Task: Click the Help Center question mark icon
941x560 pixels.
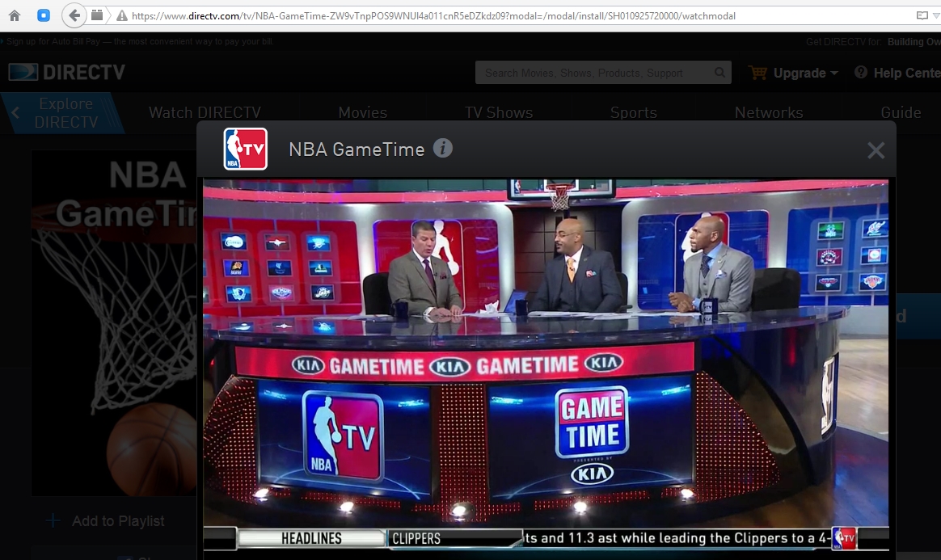Action: pyautogui.click(x=861, y=72)
